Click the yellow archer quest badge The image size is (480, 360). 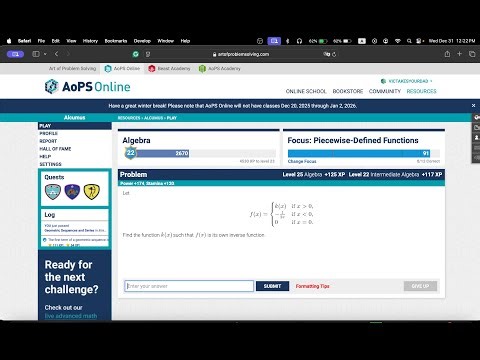[91, 192]
